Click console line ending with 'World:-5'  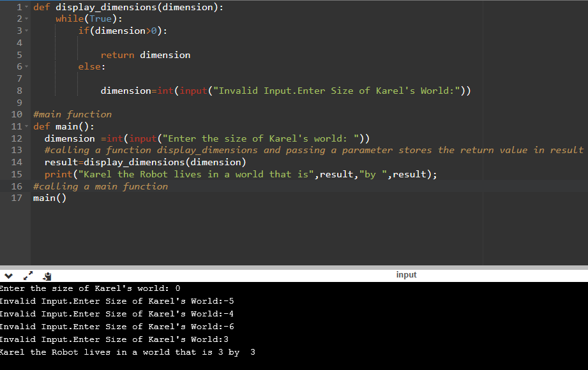pyautogui.click(x=117, y=301)
